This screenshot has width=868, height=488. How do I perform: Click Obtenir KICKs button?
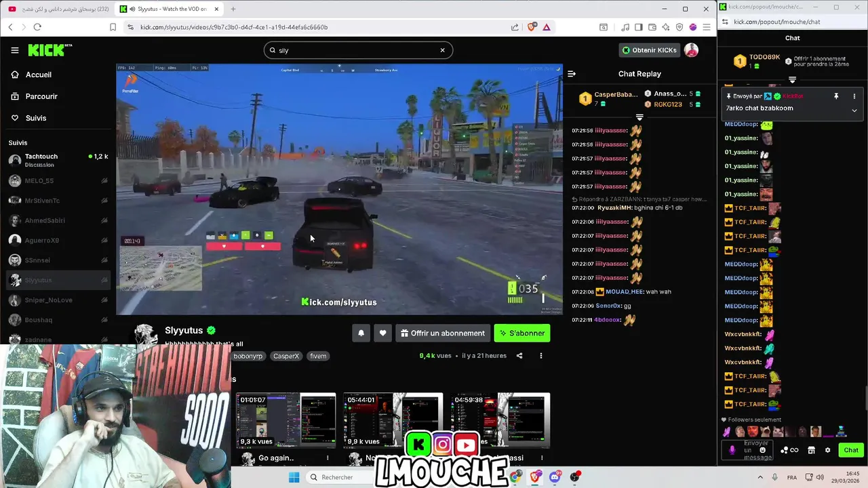click(x=649, y=50)
